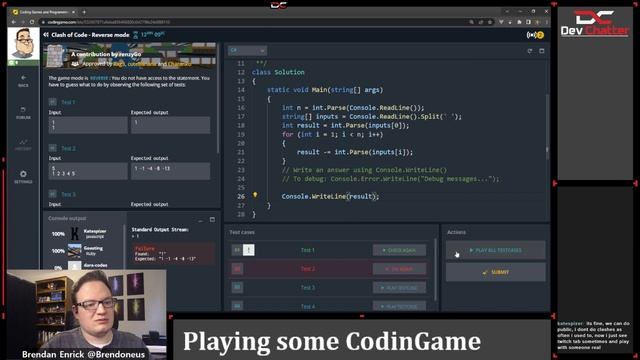Click the Test 2 input box
Viewport: 640px width, 360px height.
(x=88, y=171)
